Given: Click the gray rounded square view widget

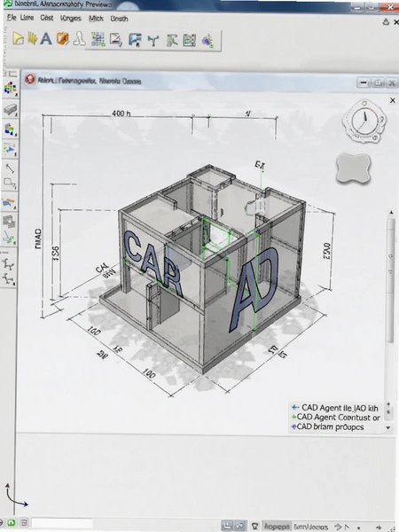Looking at the screenshot, I should tap(353, 168).
